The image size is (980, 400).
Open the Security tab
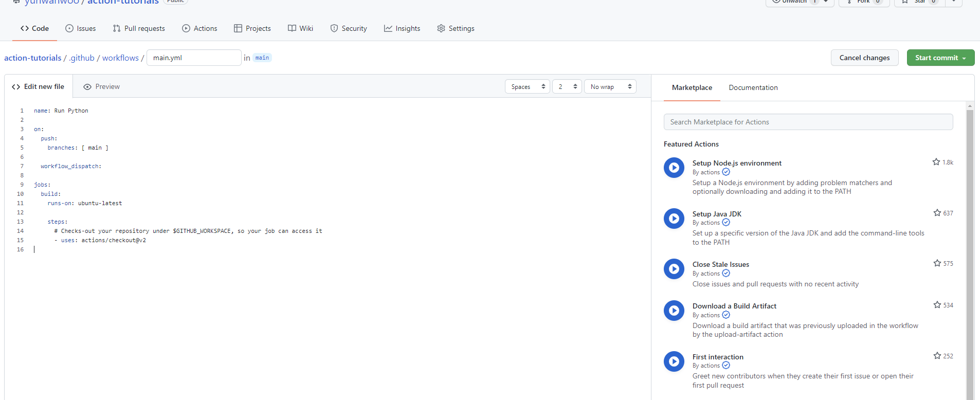[349, 28]
